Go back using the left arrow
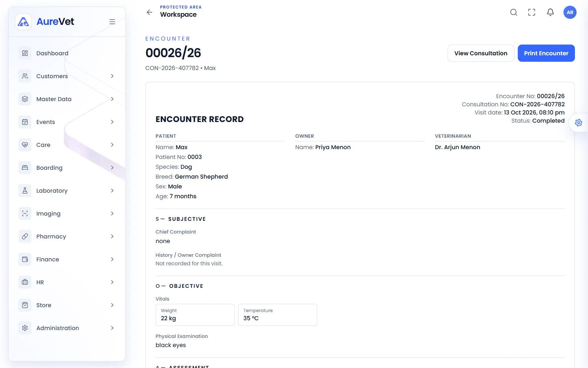Screen dimensions: 588x368 [x=149, y=12]
